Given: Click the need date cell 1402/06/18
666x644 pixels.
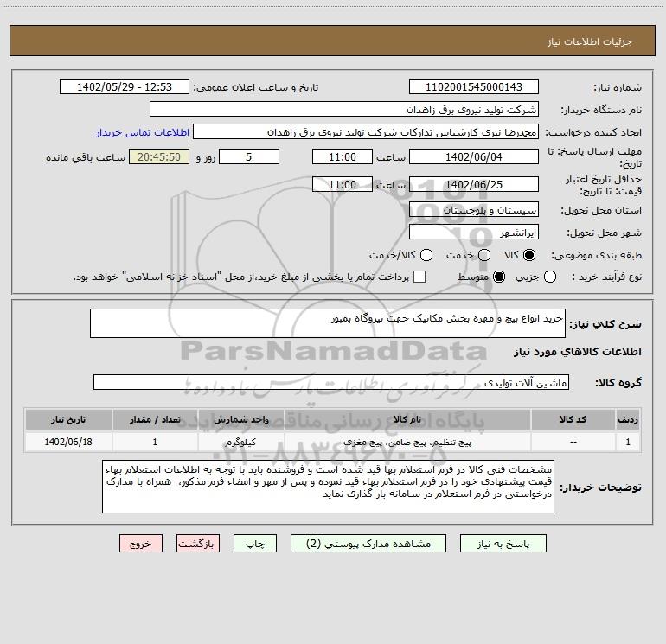Looking at the screenshot, I should (68, 442).
